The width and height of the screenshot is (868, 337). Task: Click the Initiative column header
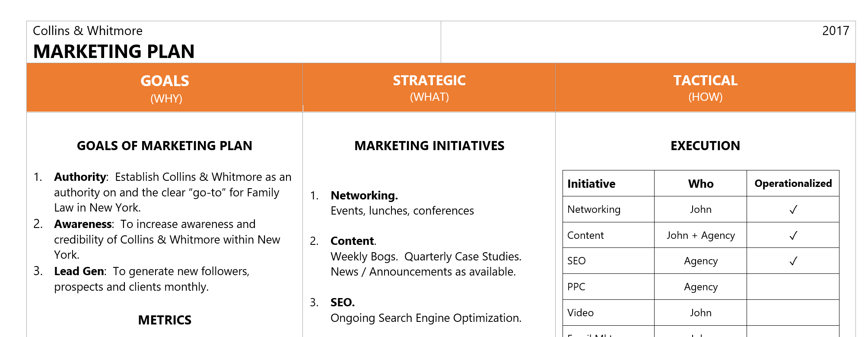coord(591,184)
